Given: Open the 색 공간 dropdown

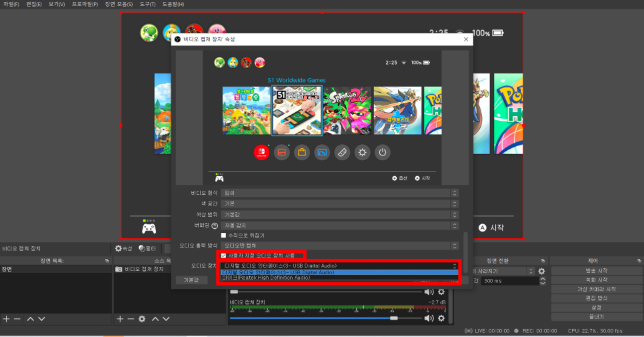Looking at the screenshot, I should [x=339, y=204].
